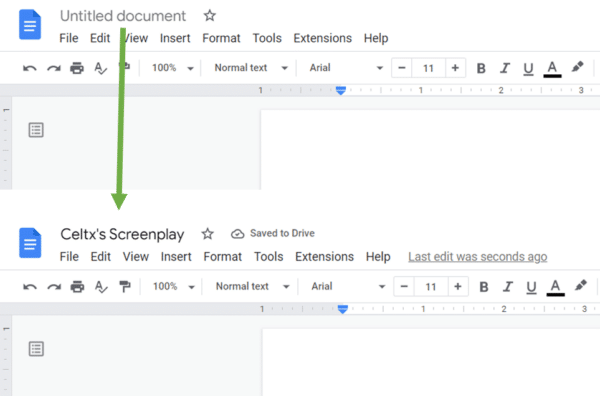Undo in Celtx's Screenplay toolbar
The image size is (600, 396).
(30, 287)
